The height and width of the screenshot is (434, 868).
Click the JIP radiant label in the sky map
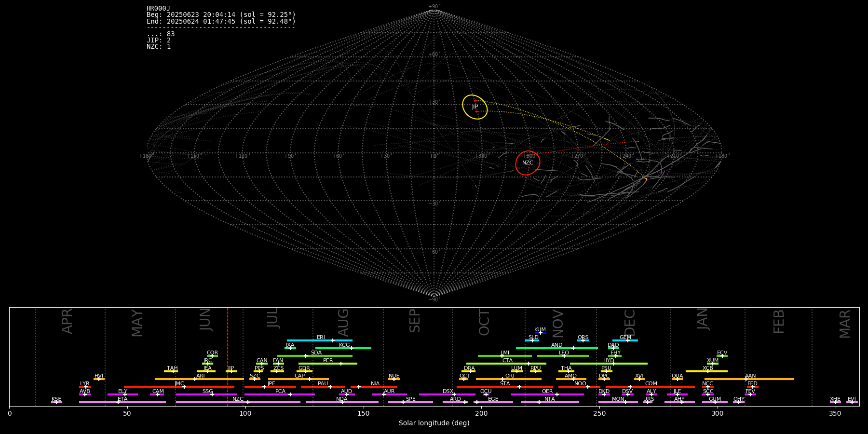475,107
